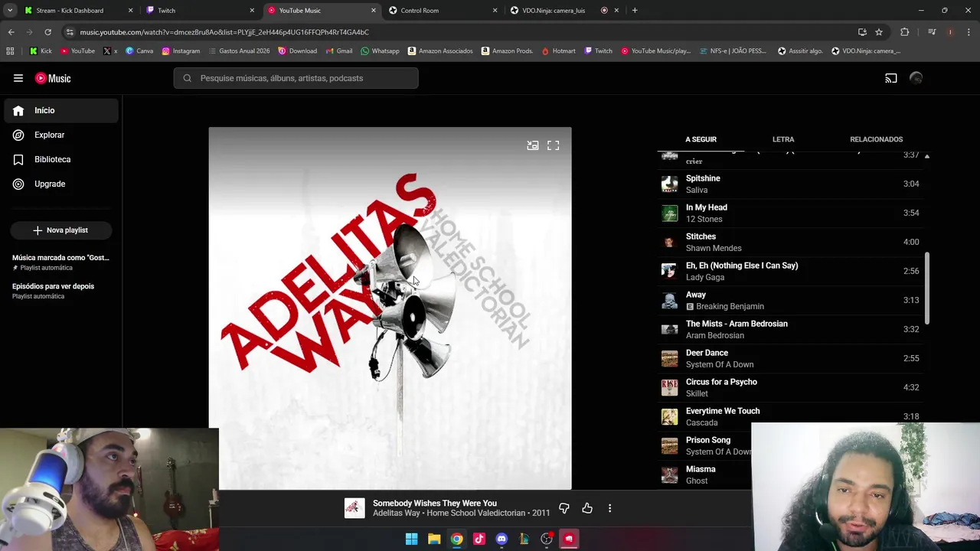Click the Chrome address bar
980x551 pixels.
coord(459,32)
